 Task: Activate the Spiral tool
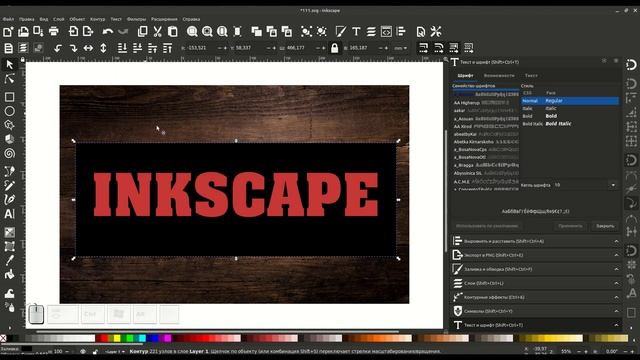pos(9,153)
